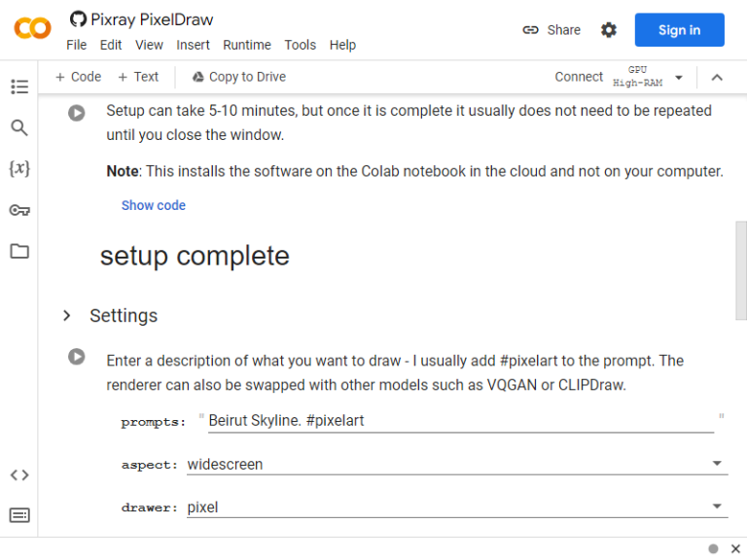The height and width of the screenshot is (560, 747).
Task: Open the Colab home logo
Action: click(x=32, y=28)
